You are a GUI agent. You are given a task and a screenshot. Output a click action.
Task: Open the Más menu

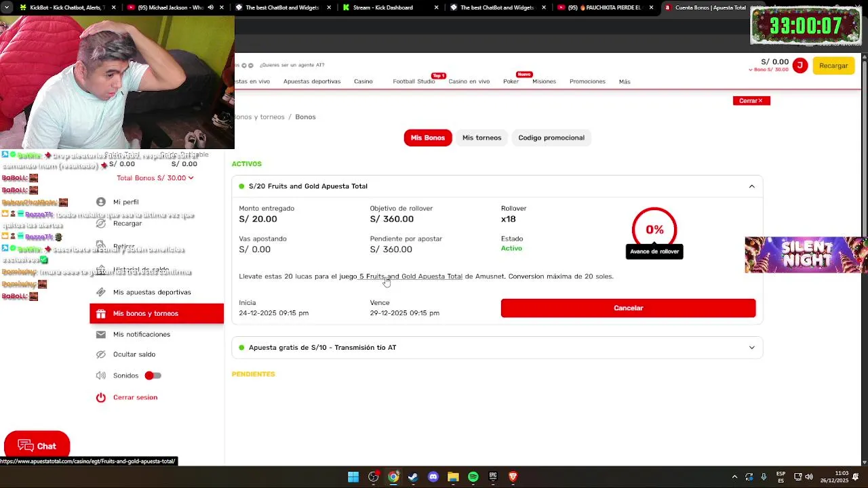tap(625, 81)
